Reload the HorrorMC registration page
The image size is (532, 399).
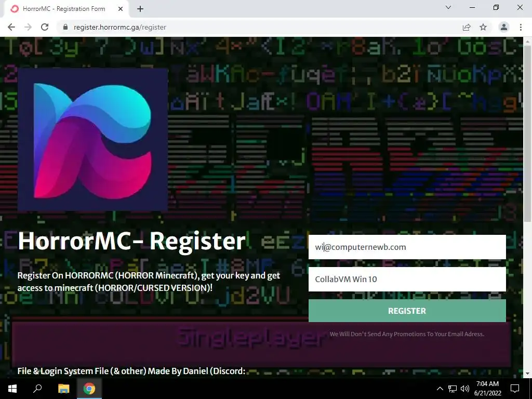coord(45,27)
